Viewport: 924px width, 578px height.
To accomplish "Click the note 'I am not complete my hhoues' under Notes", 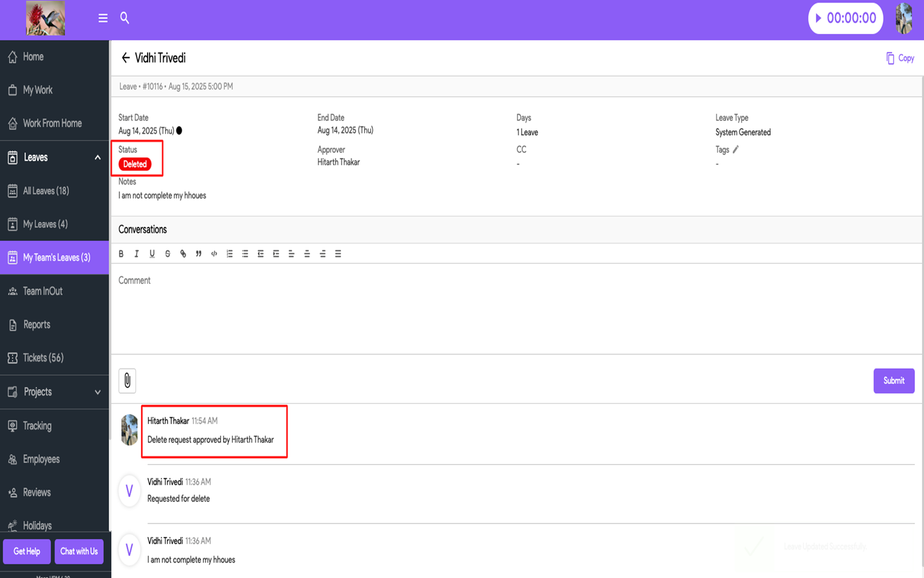I will coord(162,196).
